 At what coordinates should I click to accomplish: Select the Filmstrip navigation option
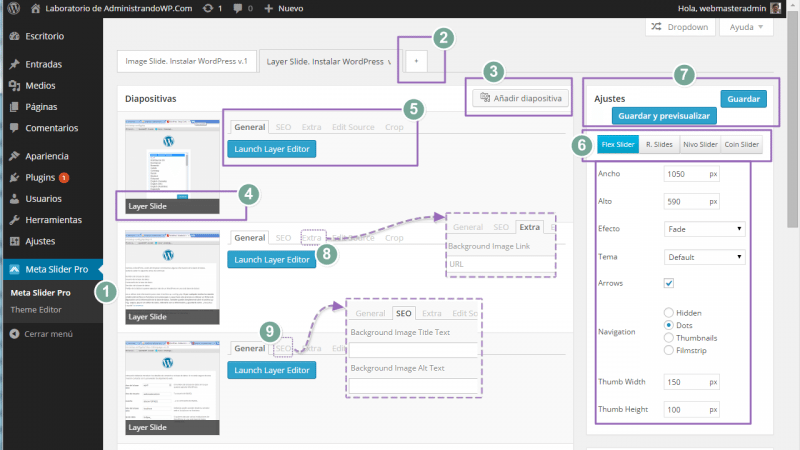(x=668, y=350)
